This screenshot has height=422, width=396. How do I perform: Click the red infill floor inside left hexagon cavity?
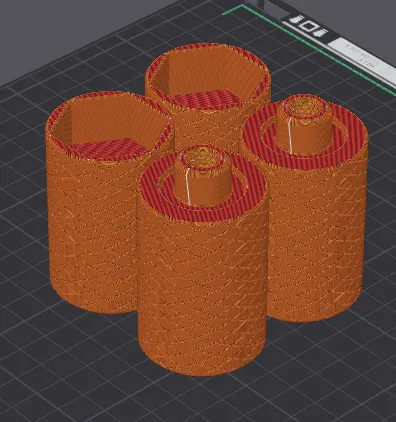click(110, 149)
